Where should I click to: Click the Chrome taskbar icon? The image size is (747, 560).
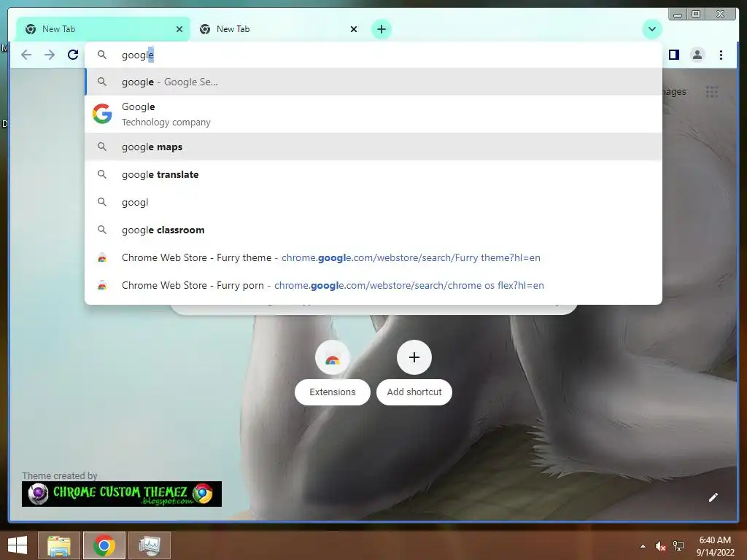[x=104, y=545]
